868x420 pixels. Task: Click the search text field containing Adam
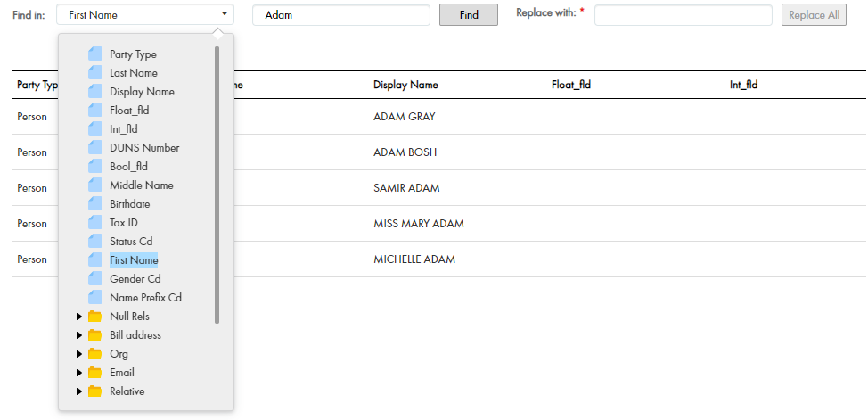click(x=341, y=15)
